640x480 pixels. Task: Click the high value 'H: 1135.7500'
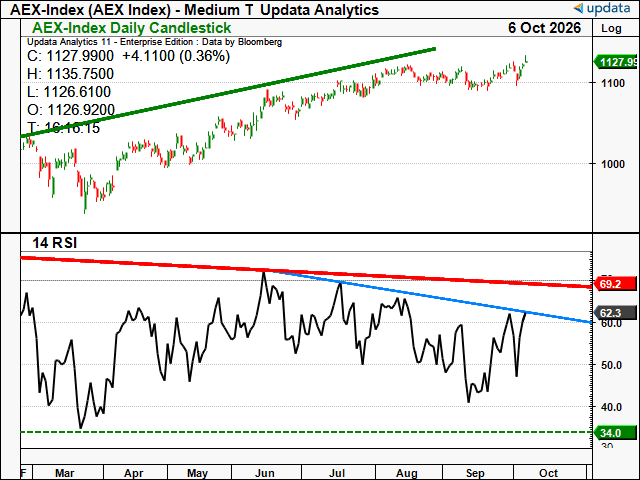71,74
